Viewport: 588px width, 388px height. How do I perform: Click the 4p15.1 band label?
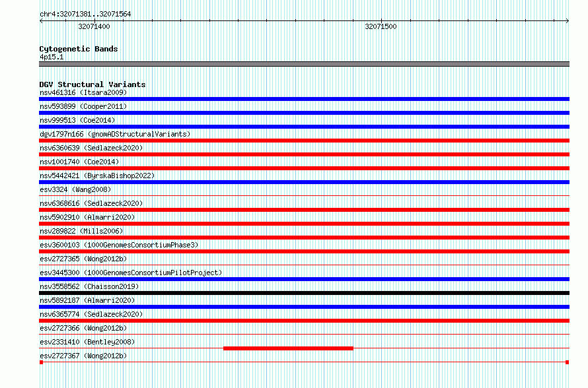click(x=52, y=57)
